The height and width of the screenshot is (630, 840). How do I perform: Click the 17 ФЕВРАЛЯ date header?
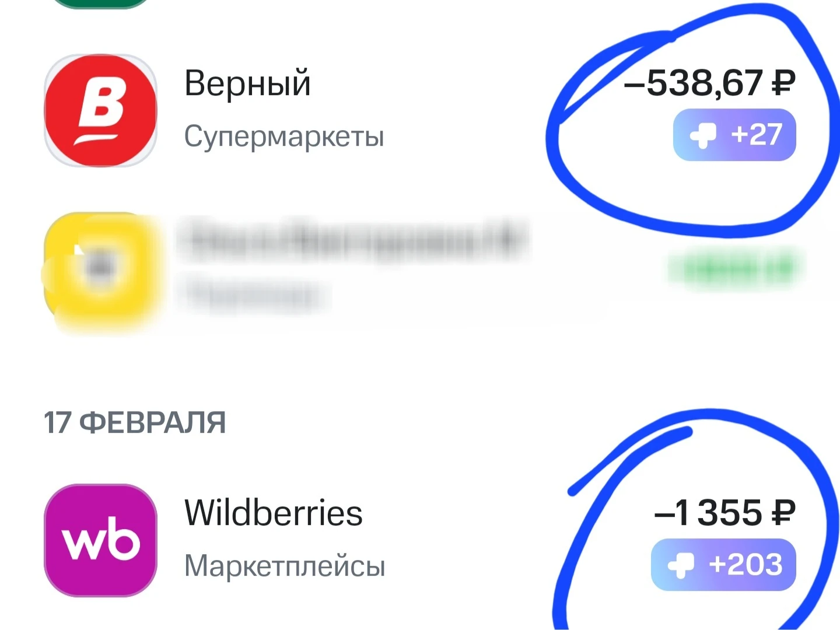coord(135,422)
